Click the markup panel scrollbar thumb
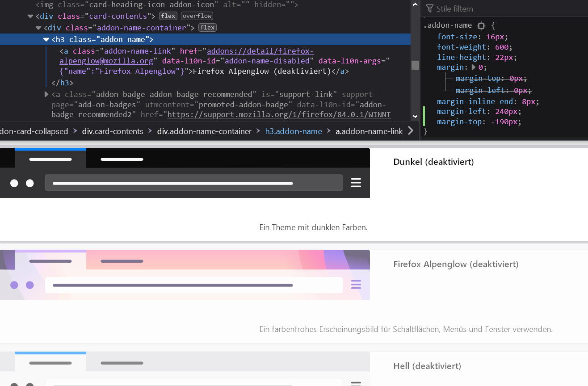 click(x=415, y=65)
